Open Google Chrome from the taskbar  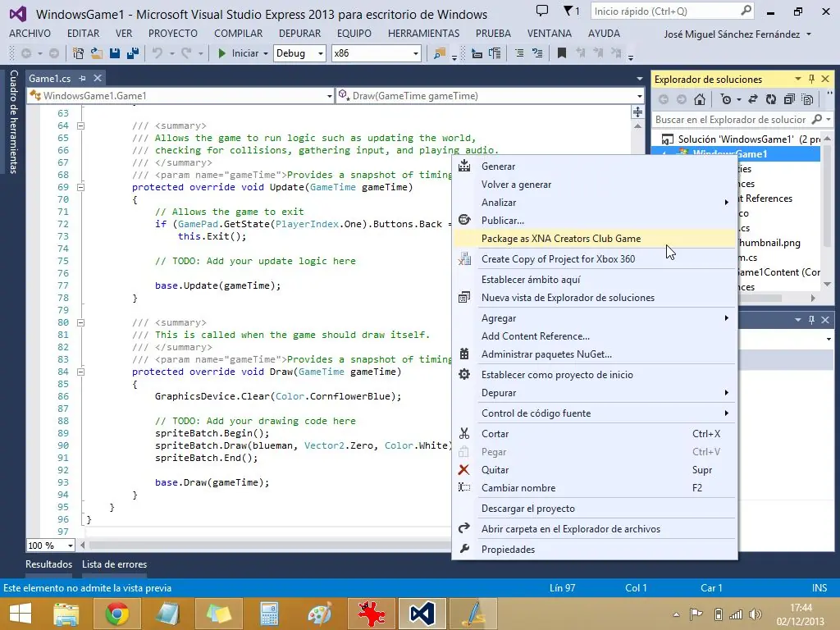116,614
